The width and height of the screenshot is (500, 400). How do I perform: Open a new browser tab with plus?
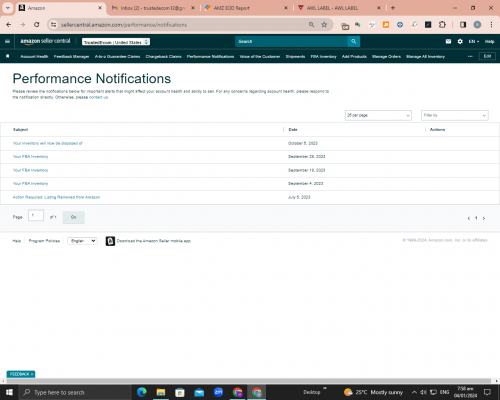pyautogui.click(x=393, y=8)
